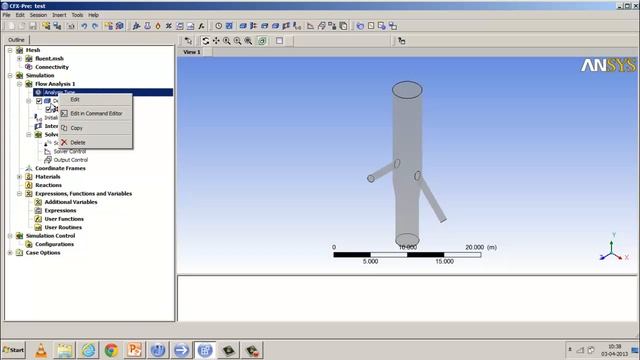
Task: Click the viewport layout square icon
Action: (280, 41)
